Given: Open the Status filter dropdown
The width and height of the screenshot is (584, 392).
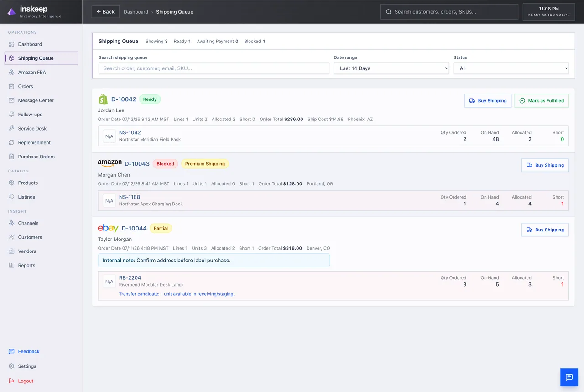Looking at the screenshot, I should coord(511,68).
